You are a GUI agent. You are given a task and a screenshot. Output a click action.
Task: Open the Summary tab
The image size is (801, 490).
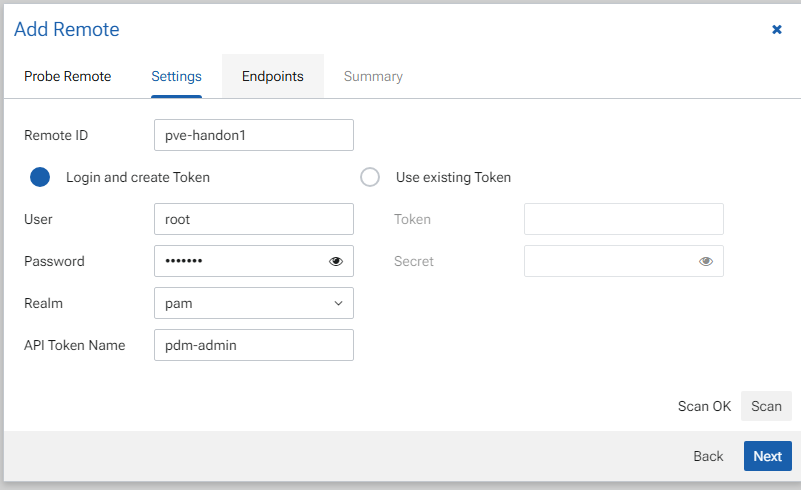pos(373,76)
